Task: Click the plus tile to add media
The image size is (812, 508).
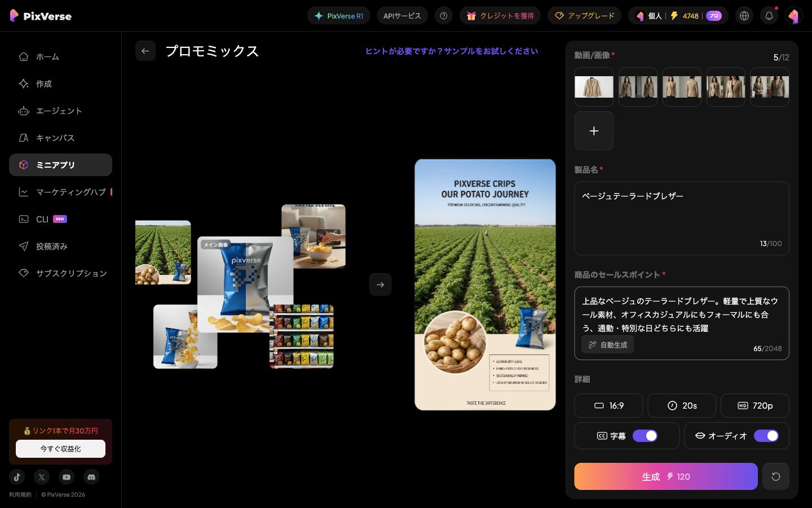Action: [594, 131]
